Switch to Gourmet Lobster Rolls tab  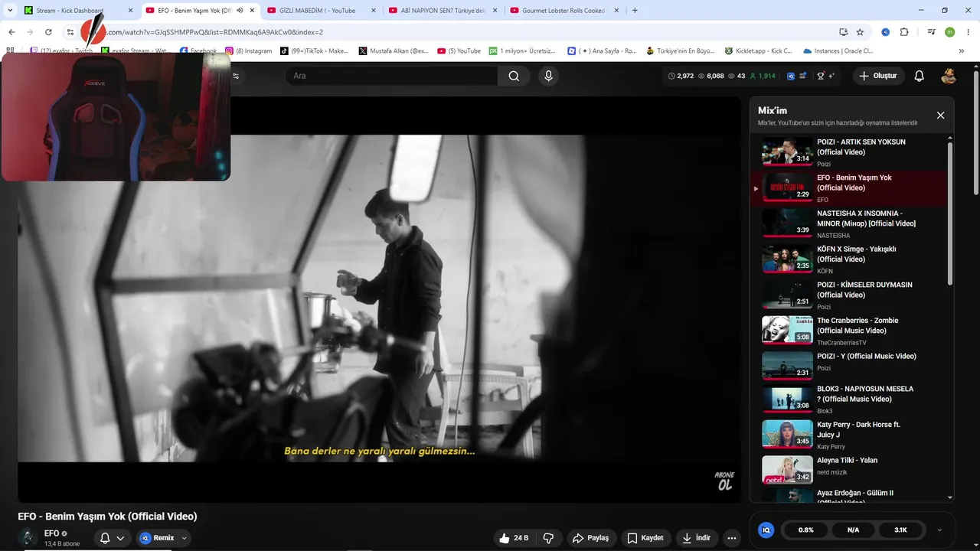tap(563, 11)
